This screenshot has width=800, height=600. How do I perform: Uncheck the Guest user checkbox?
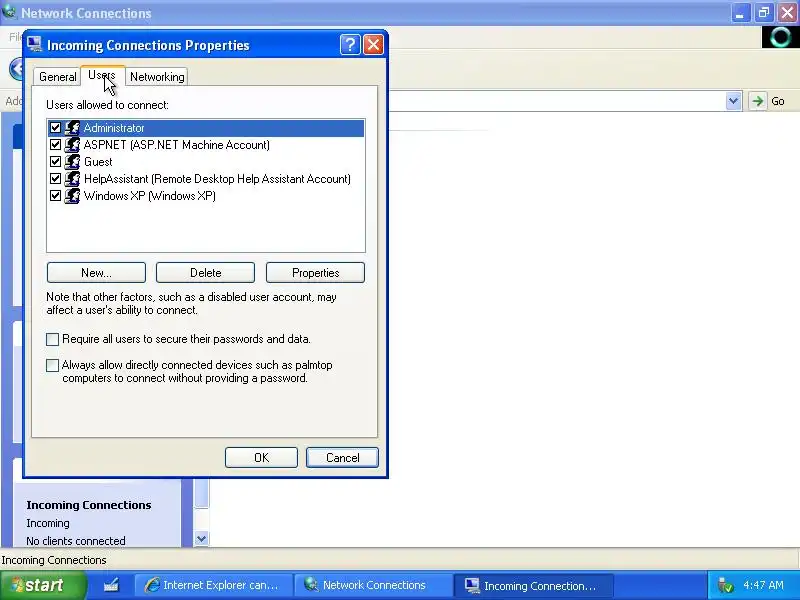coord(55,162)
